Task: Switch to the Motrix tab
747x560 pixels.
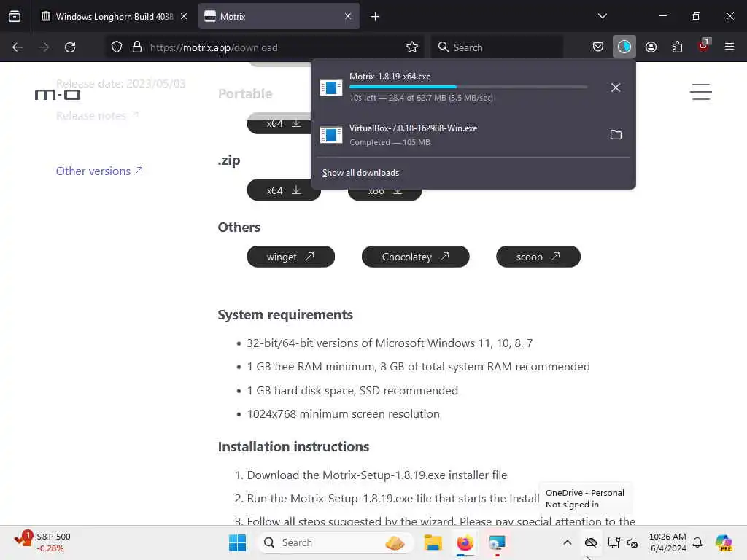Action: pos(279,16)
